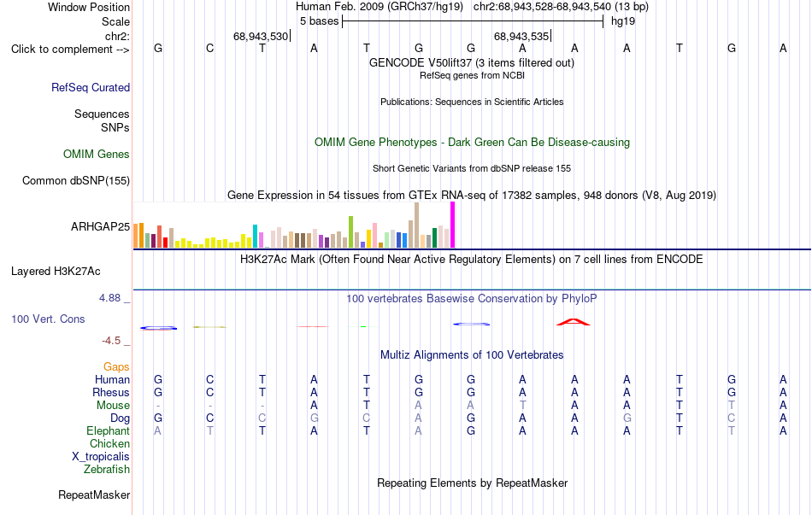812x515 pixels.
Task: Click the RepeatMasker track label
Action: (94, 495)
